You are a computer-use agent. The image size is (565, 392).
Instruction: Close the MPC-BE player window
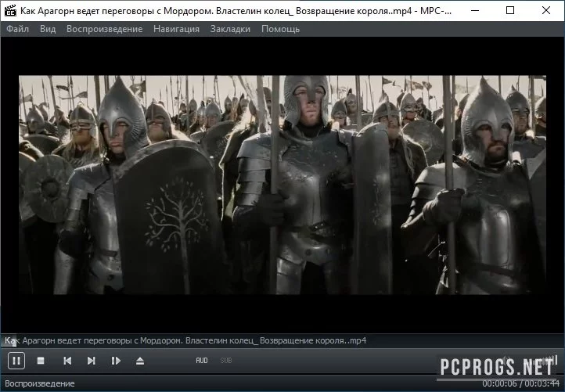tap(546, 10)
